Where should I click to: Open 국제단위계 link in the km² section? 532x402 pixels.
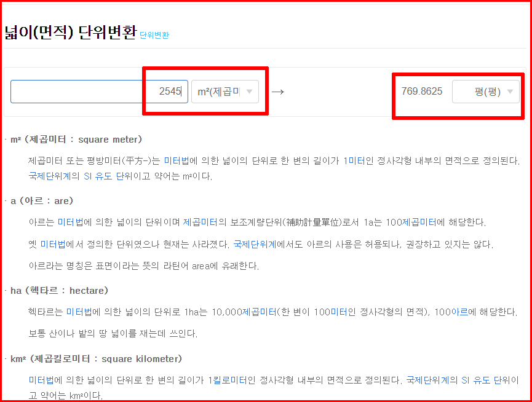point(428,380)
